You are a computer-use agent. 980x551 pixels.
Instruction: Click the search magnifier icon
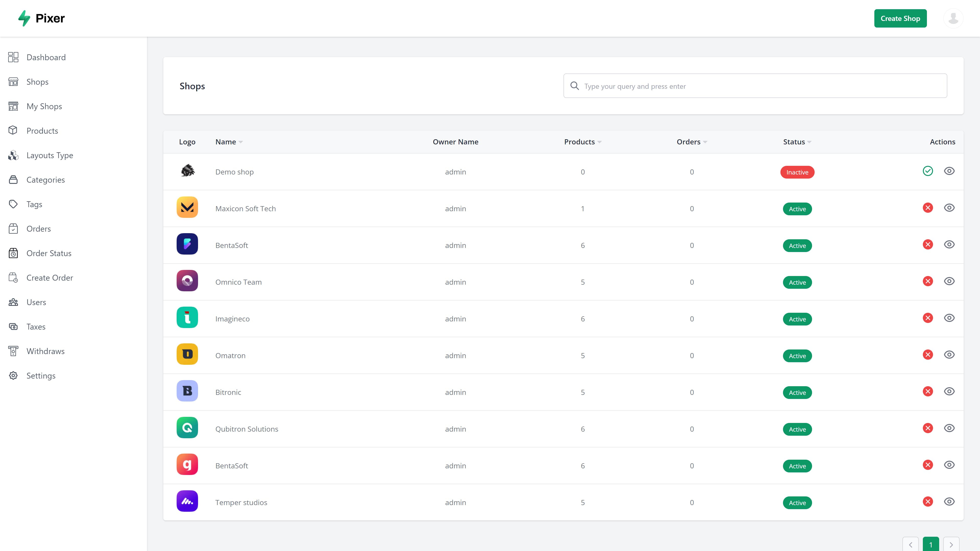574,86
